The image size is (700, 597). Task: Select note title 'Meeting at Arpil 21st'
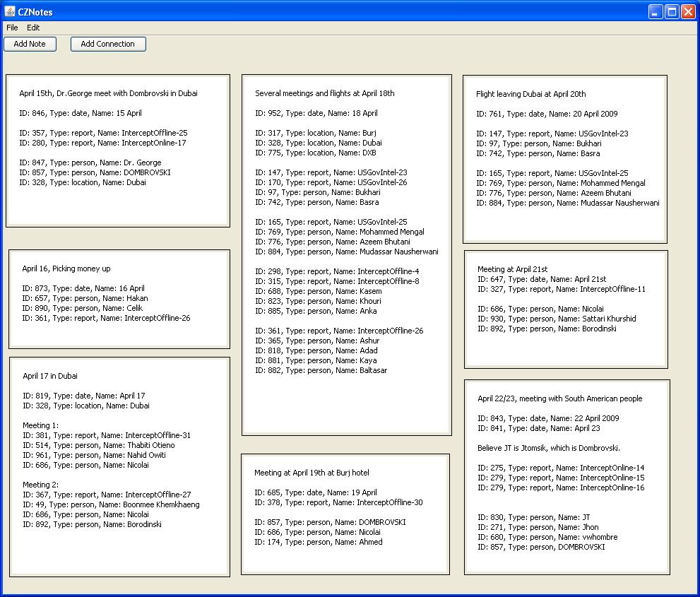(x=513, y=269)
